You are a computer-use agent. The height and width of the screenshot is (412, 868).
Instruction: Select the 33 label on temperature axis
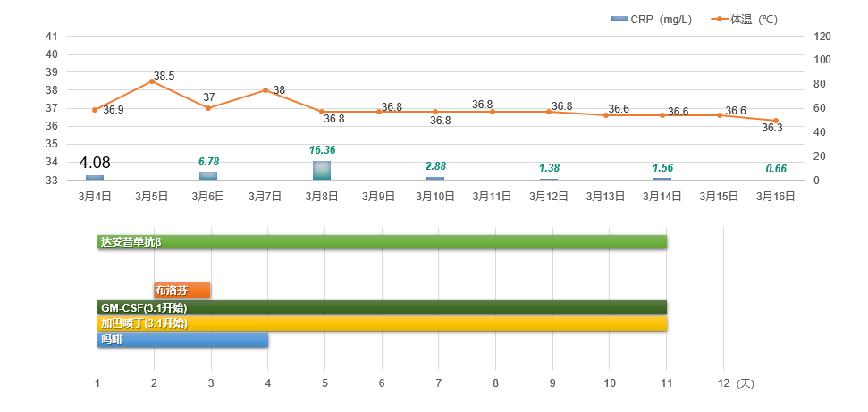pyautogui.click(x=52, y=181)
